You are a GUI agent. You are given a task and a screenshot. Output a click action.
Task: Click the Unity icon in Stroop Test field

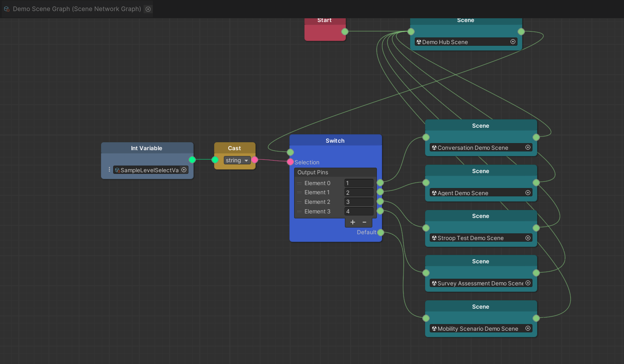pos(434,238)
